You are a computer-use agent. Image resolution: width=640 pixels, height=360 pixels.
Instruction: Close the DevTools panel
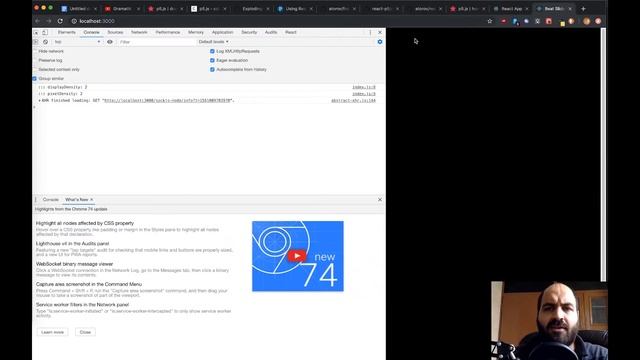pos(380,32)
